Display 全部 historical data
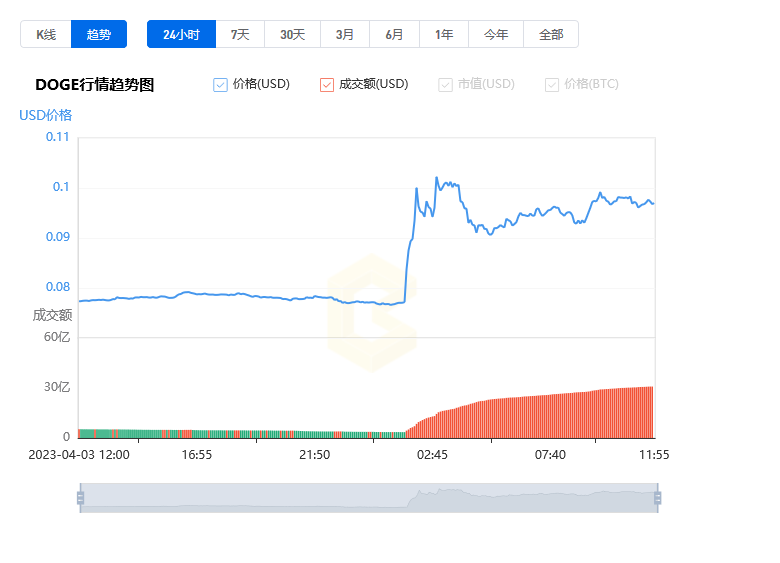 coord(551,34)
